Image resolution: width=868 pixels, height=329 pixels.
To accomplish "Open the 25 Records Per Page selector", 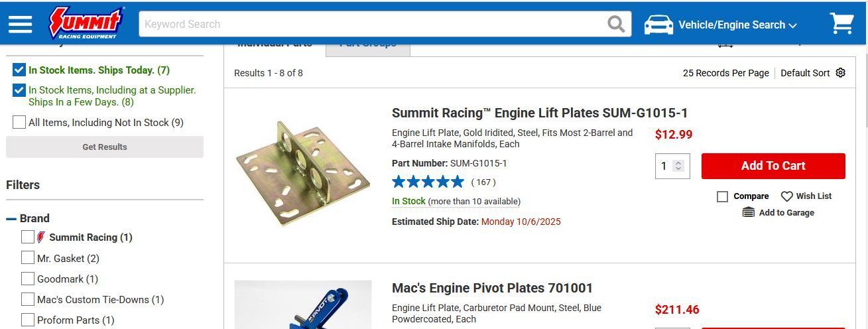I will [x=725, y=73].
